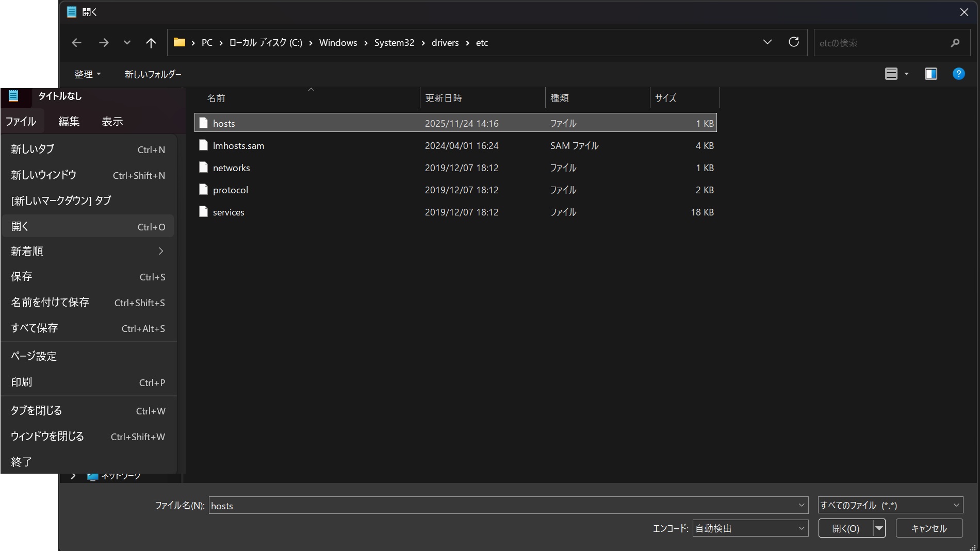Screen dimensions: 980x551
Task: Open the help question mark icon
Action: (x=958, y=74)
